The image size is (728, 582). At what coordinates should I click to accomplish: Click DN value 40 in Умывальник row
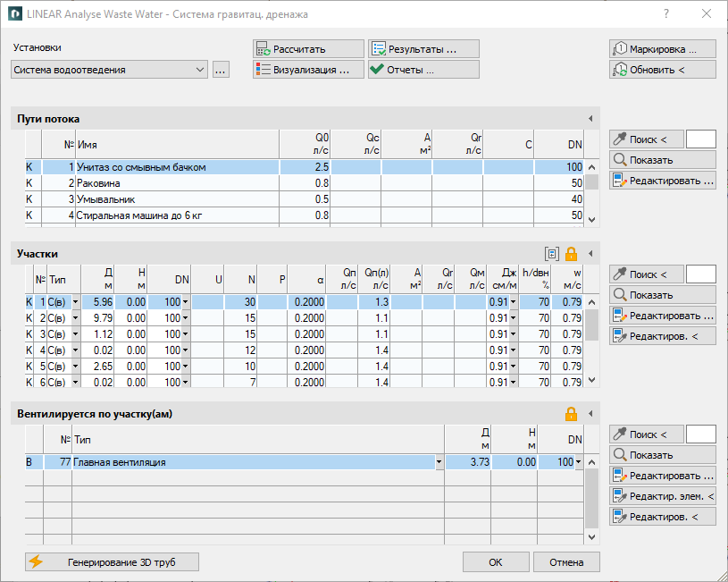(559, 199)
